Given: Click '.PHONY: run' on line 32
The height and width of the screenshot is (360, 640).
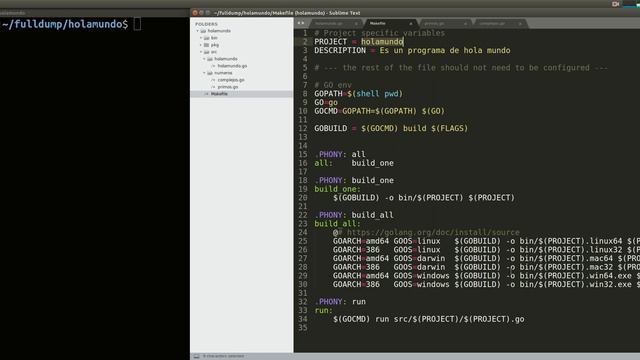Looking at the screenshot, I should coord(340,302).
